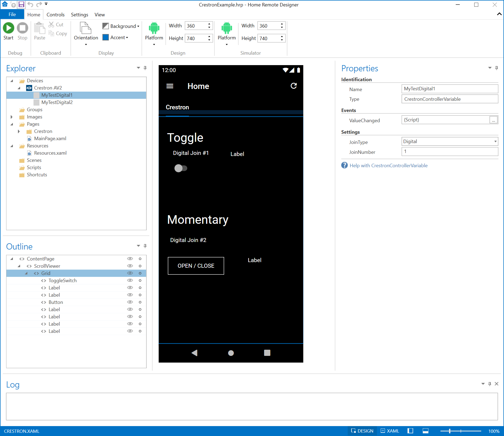Click the Accent blue color swatch
Viewport: 504px width, 436px height.
tap(106, 37)
